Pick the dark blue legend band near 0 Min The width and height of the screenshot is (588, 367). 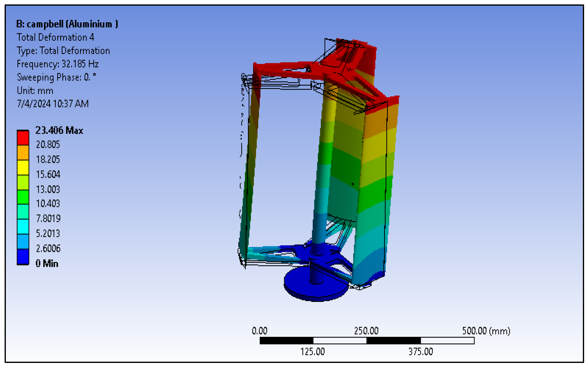[23, 256]
